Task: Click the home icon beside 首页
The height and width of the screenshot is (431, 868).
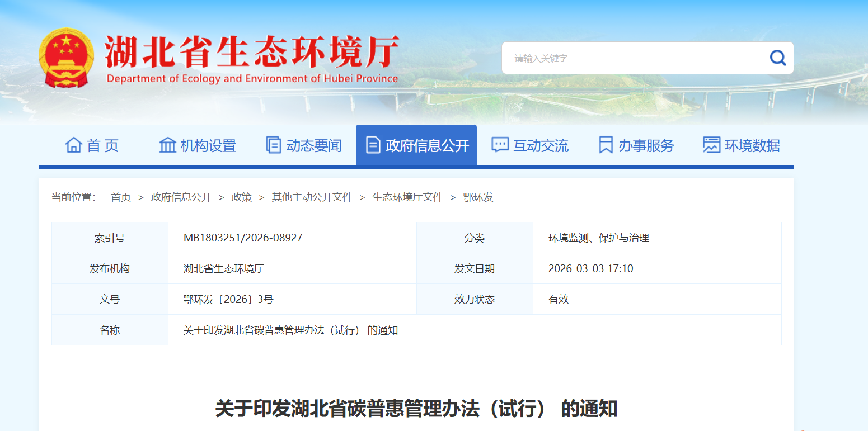Action: coord(73,145)
